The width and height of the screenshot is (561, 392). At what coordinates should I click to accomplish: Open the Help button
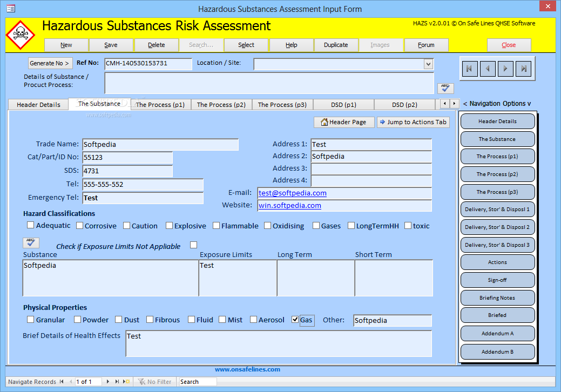tap(291, 45)
